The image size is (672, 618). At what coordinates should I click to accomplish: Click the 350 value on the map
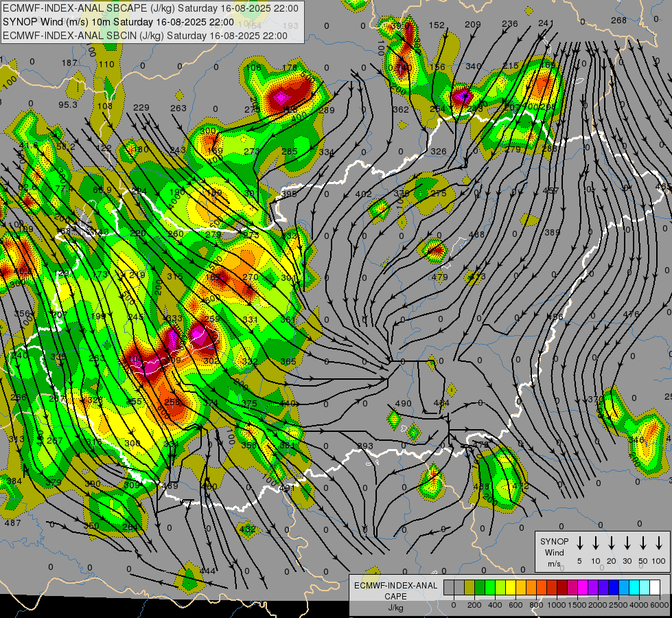(91, 526)
